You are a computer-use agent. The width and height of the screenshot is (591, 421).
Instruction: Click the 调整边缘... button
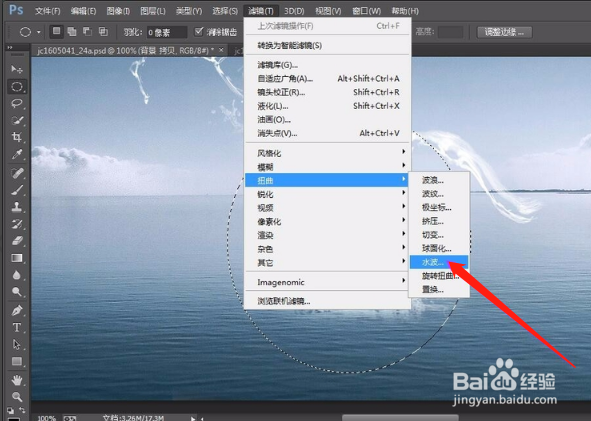505,32
